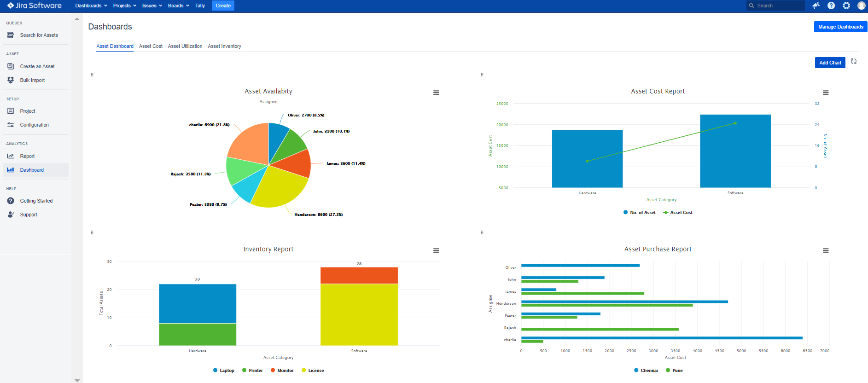Click the Dashboard bar-chart icon
The image size is (868, 383).
(x=11, y=170)
